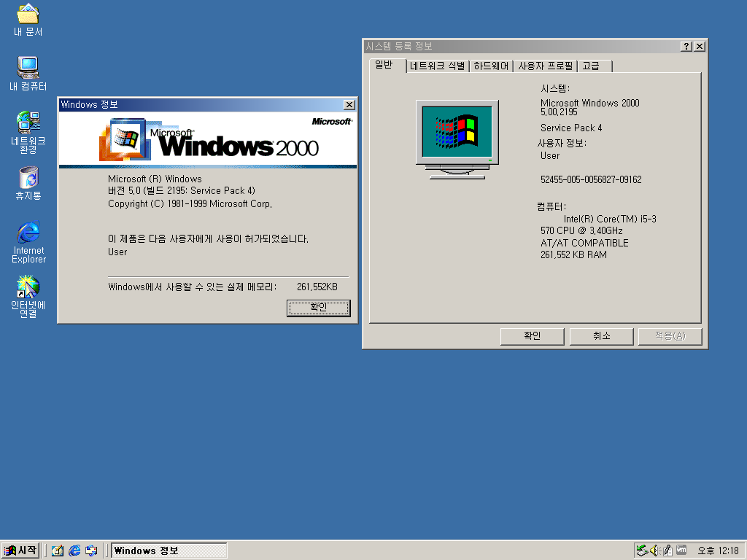Click the volume speaker tray icon
This screenshot has width=747, height=560.
click(654, 551)
